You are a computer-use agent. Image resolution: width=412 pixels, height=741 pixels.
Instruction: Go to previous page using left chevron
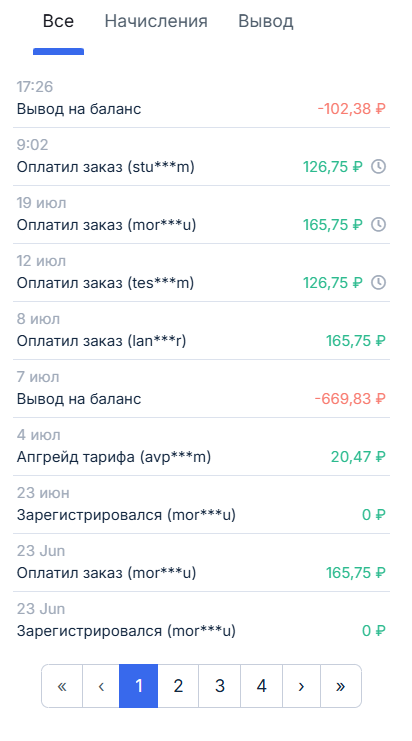pyautogui.click(x=101, y=686)
